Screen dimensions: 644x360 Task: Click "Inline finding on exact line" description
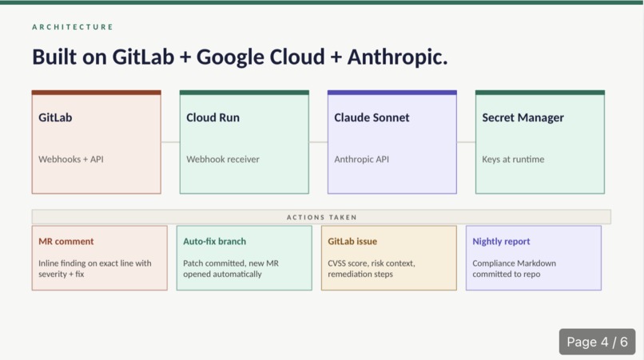95,268
